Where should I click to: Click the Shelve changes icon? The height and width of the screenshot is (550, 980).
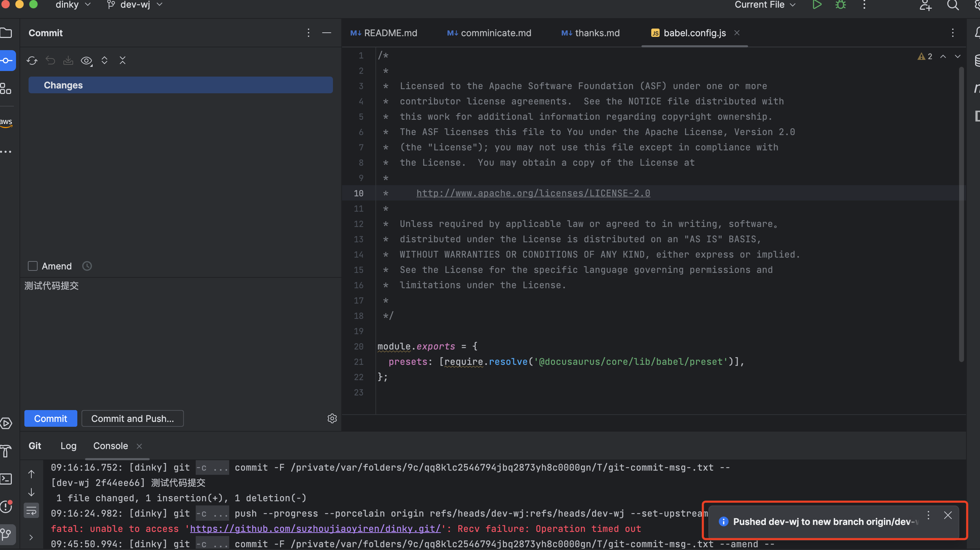(x=68, y=61)
